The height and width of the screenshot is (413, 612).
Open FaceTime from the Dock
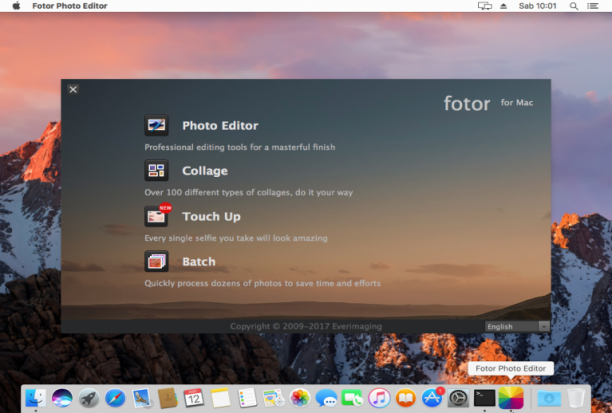352,398
